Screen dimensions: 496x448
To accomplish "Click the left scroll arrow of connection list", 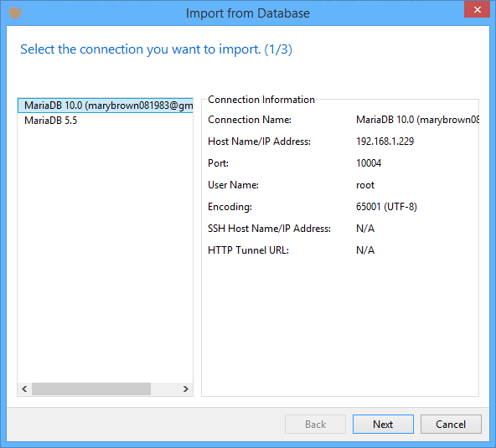I will tap(24, 389).
